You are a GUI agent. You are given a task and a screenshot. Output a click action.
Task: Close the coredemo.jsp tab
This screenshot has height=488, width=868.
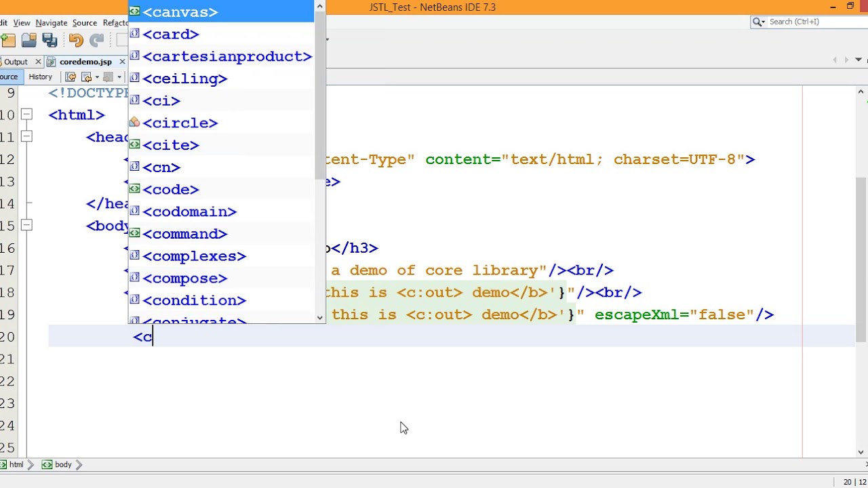pos(122,62)
